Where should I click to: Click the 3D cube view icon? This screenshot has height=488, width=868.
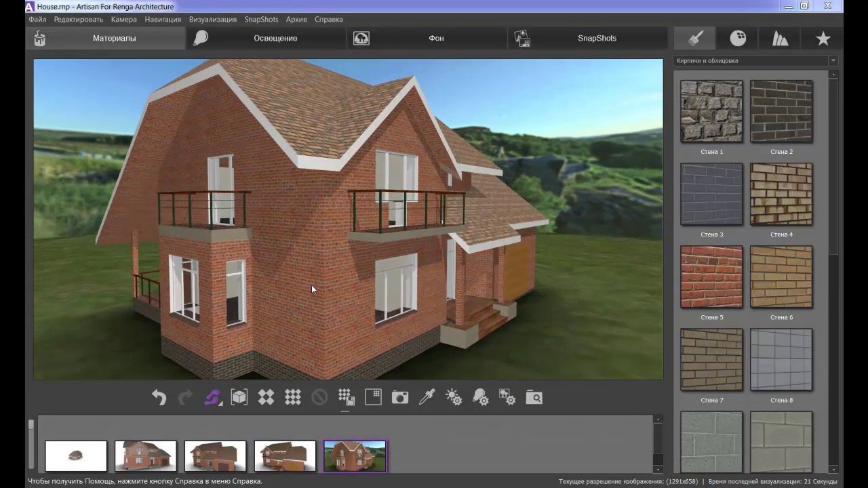click(239, 397)
